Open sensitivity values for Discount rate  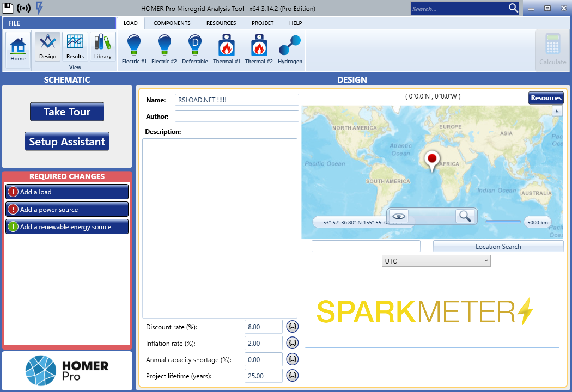[x=292, y=326]
